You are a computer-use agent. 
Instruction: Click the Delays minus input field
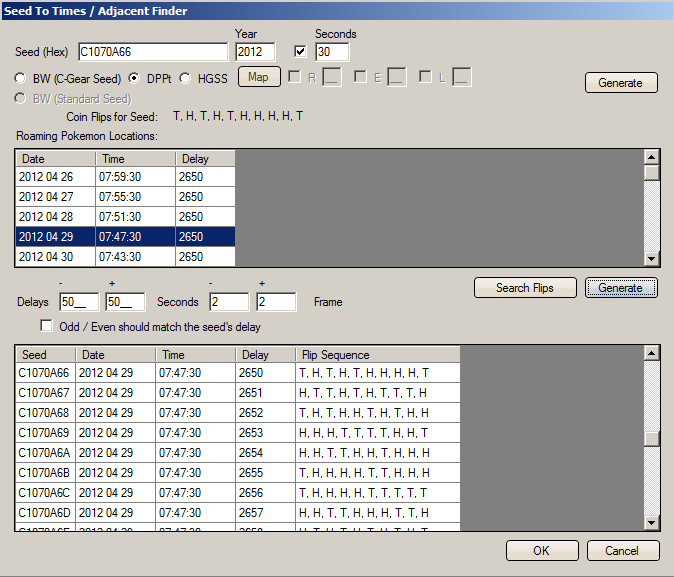tap(79, 302)
